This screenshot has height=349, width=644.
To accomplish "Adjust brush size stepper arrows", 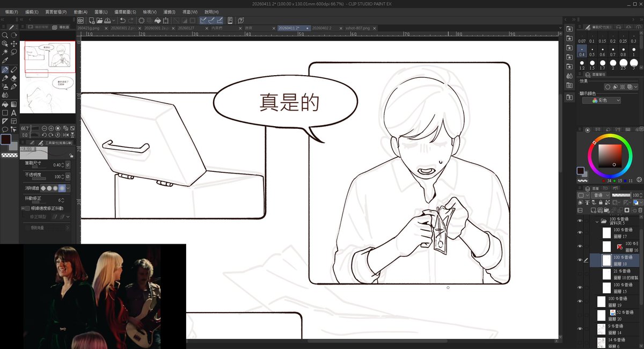I will coord(63,164).
